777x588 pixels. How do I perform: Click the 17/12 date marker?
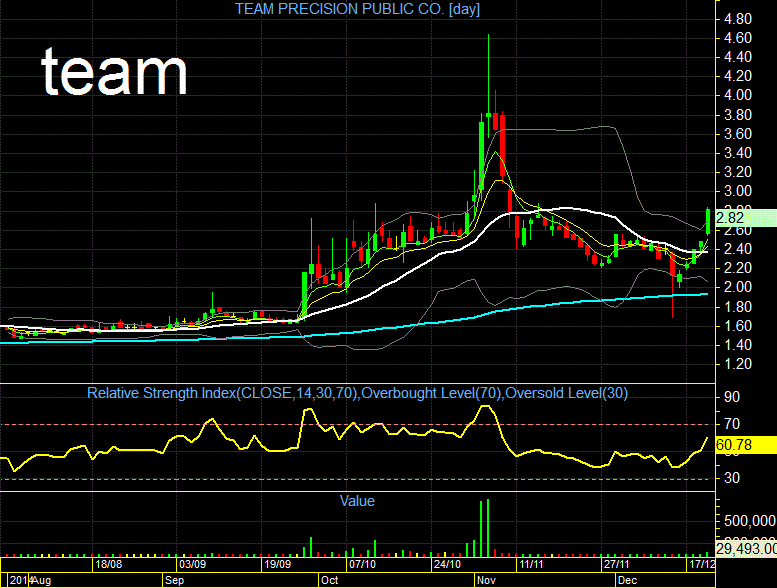pos(702,564)
